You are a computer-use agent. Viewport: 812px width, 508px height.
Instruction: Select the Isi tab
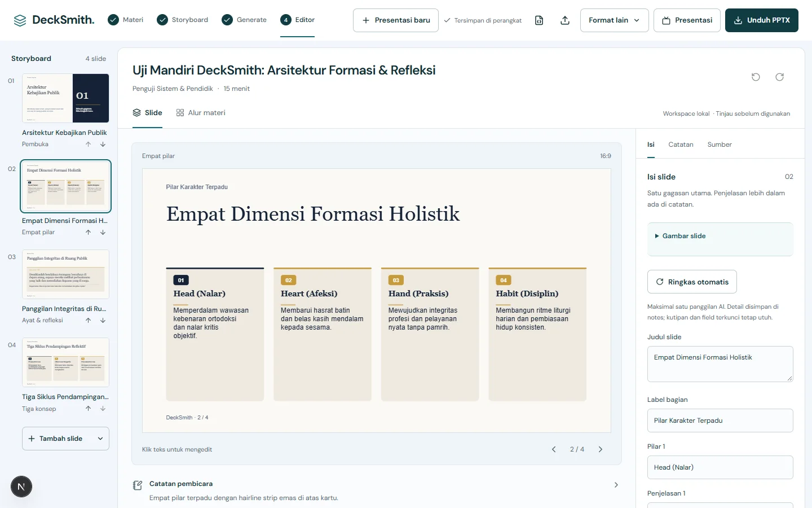coord(651,144)
